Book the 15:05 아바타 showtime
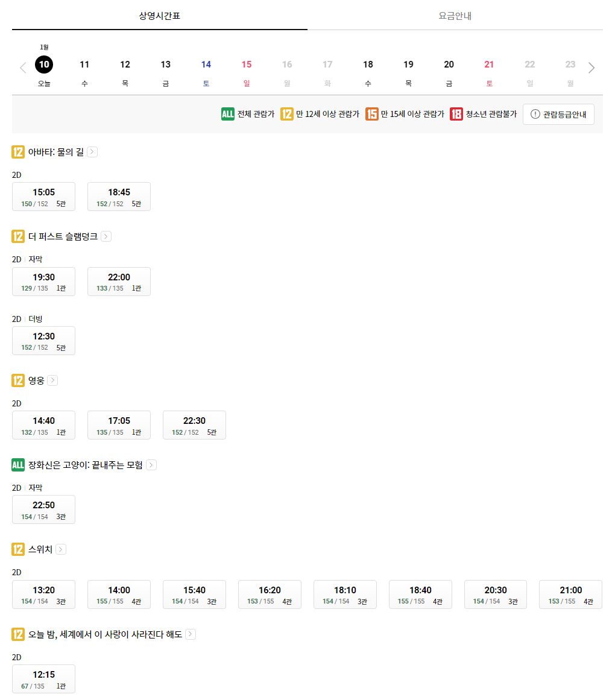 (x=44, y=197)
